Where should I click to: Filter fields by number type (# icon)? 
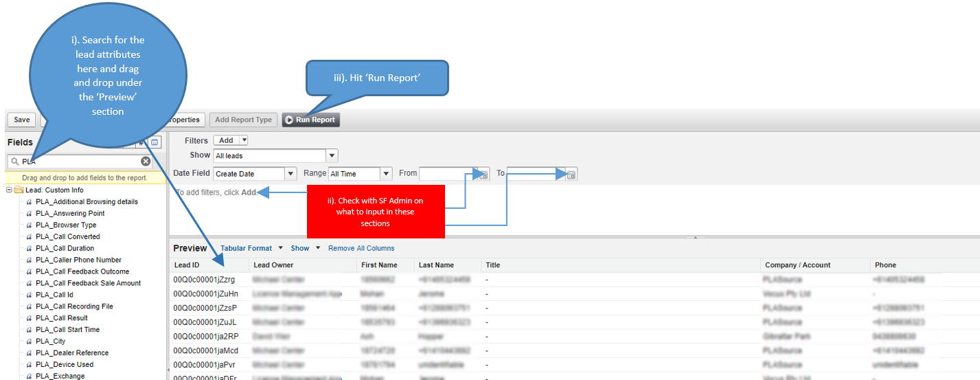[x=141, y=142]
